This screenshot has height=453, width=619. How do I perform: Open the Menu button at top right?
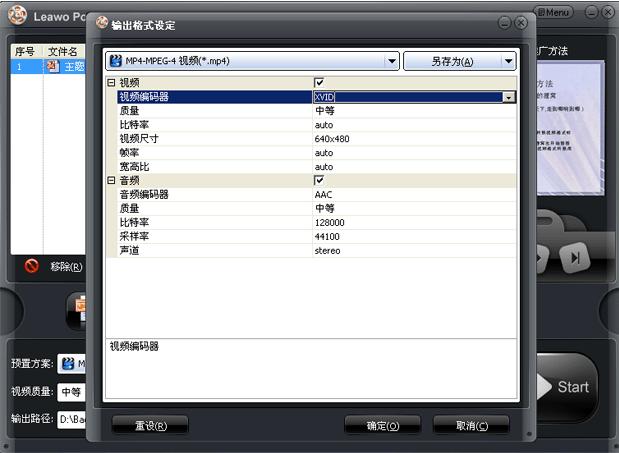[553, 12]
